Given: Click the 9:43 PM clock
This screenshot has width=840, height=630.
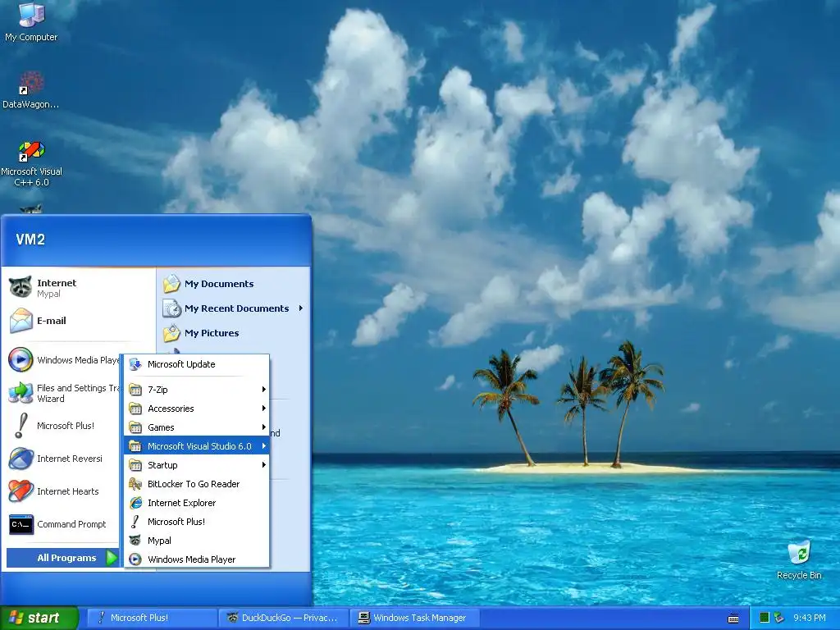Looking at the screenshot, I should (x=809, y=618).
